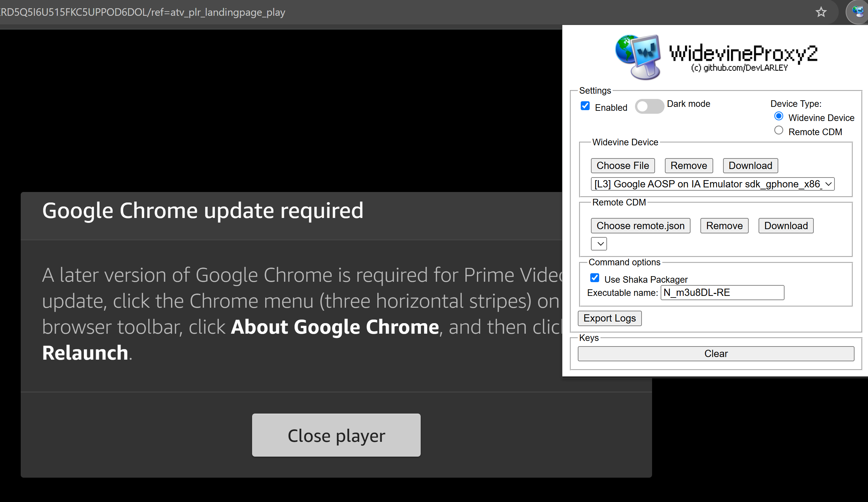The width and height of the screenshot is (868, 502).
Task: Select the Widevine Device radio button
Action: pos(779,116)
